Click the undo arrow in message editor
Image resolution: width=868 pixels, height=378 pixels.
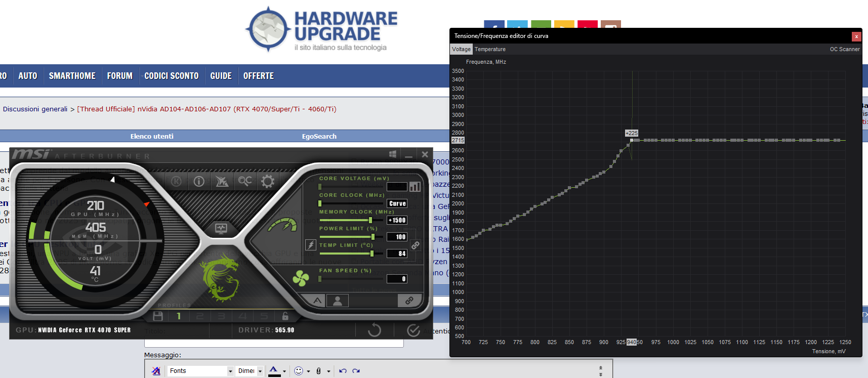click(343, 371)
